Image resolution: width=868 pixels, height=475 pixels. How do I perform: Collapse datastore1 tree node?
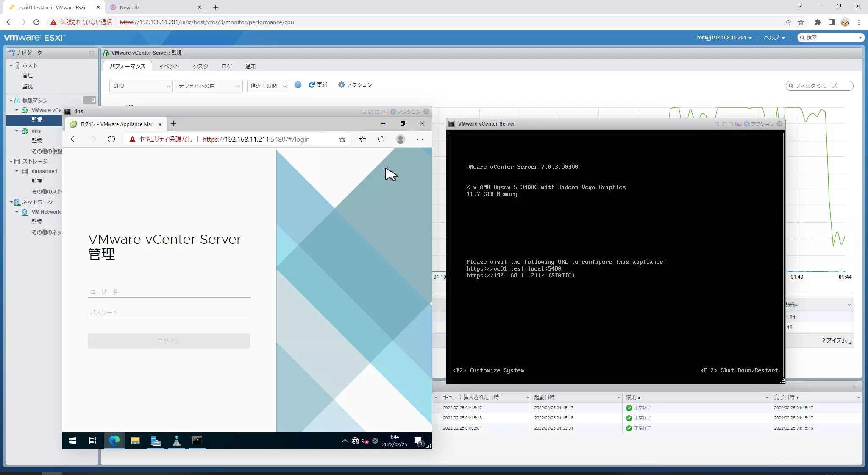pos(17,171)
